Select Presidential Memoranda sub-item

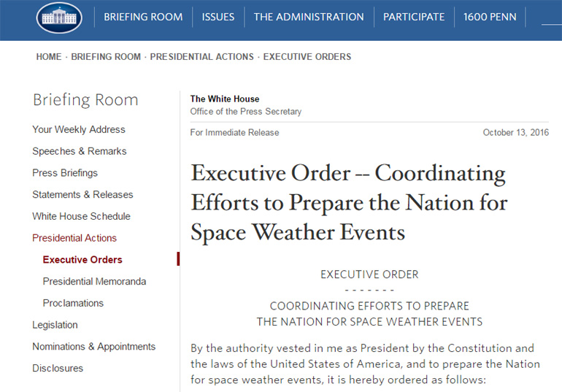tap(94, 282)
